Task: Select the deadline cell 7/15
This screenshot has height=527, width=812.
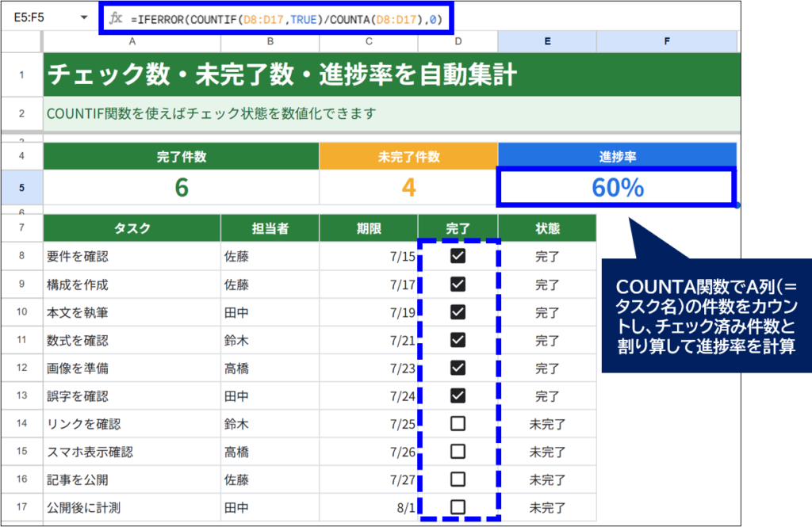Action: (x=369, y=256)
